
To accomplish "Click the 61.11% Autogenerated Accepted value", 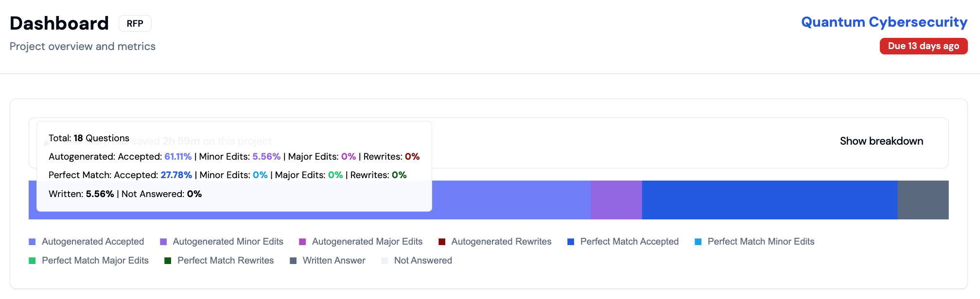I will tap(178, 157).
